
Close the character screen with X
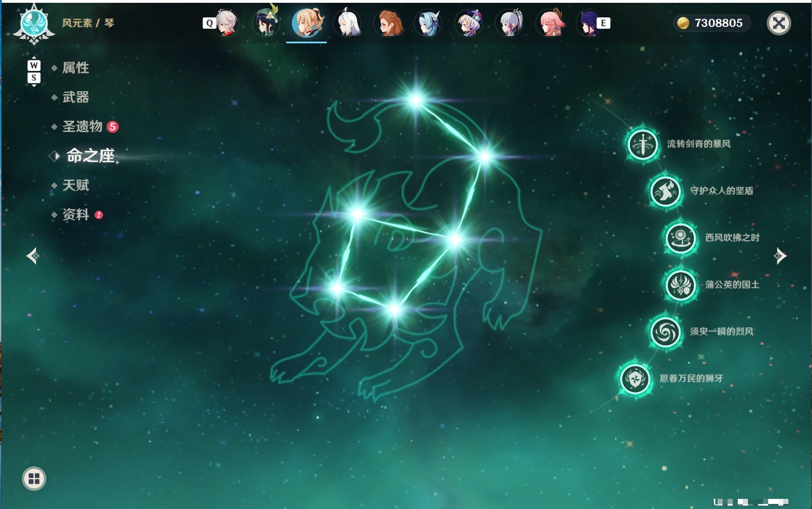[x=779, y=23]
